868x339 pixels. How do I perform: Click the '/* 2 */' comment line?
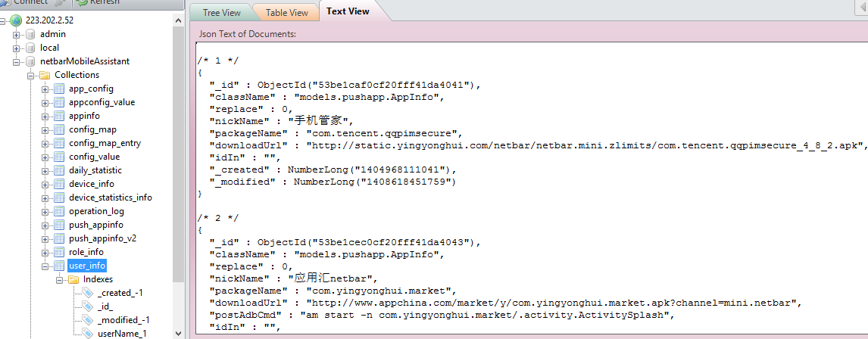point(217,218)
